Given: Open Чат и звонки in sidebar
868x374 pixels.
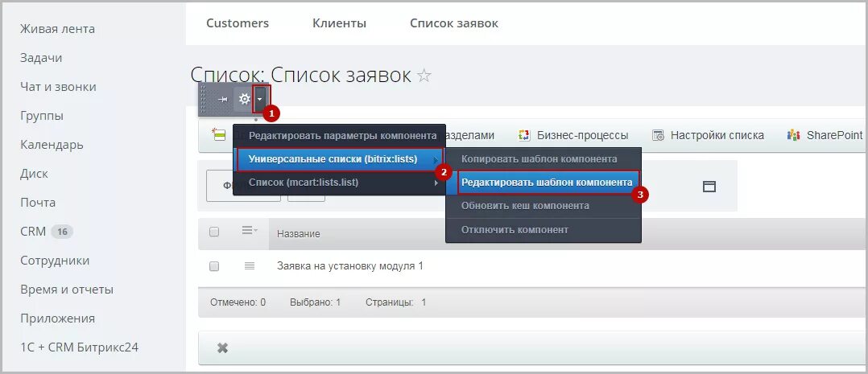Looking at the screenshot, I should [58, 87].
